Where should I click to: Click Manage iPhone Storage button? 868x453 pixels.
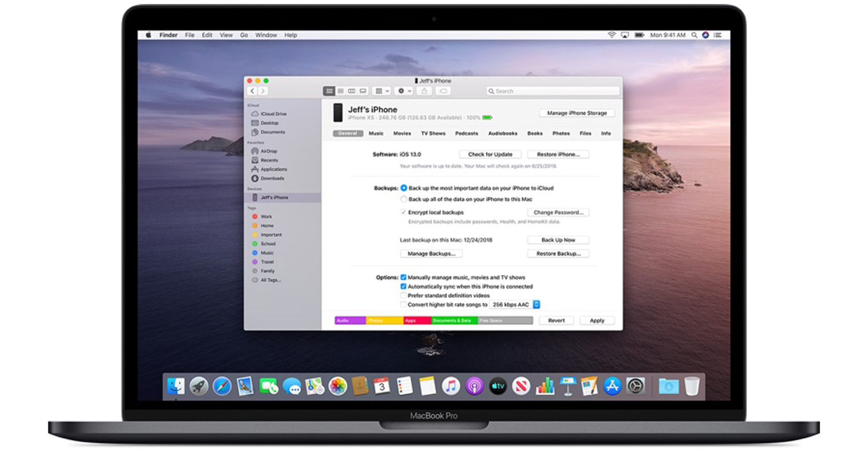[577, 113]
